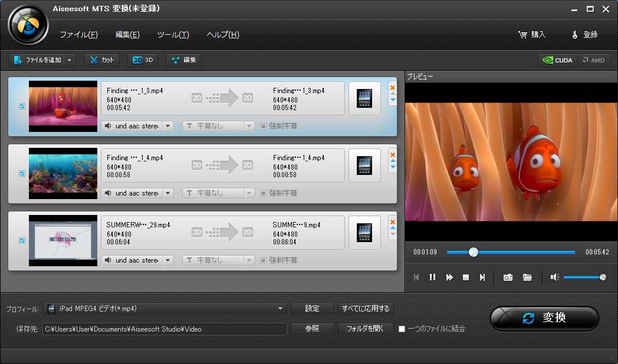Open the File (ファイル) menu
Screen dimensions: 618x364
[78, 35]
